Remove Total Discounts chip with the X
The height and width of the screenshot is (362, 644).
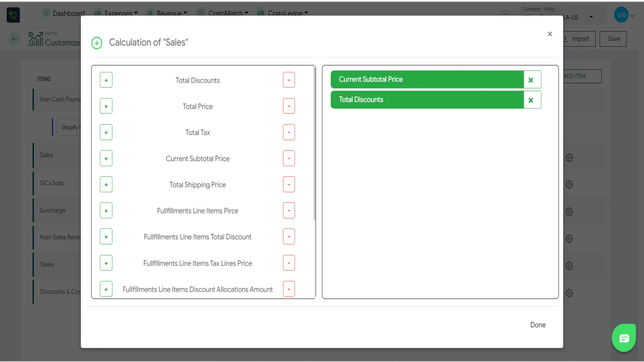[x=531, y=100]
